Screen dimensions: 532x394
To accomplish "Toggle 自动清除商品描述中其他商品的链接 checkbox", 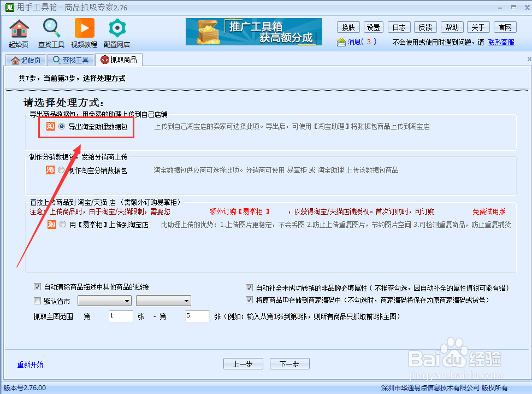I will (x=37, y=287).
